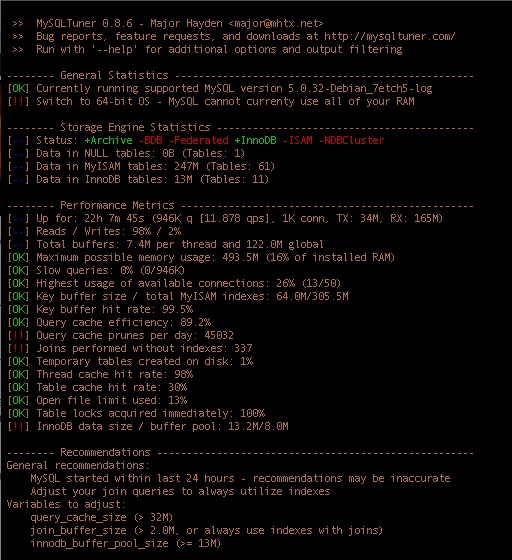Click the Performance Metrics section header

click(x=117, y=205)
